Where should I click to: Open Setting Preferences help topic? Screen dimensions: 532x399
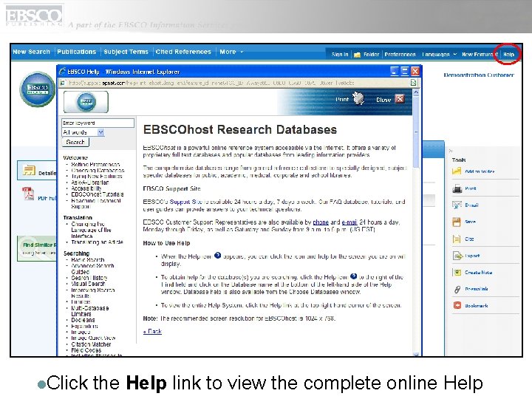click(x=95, y=164)
